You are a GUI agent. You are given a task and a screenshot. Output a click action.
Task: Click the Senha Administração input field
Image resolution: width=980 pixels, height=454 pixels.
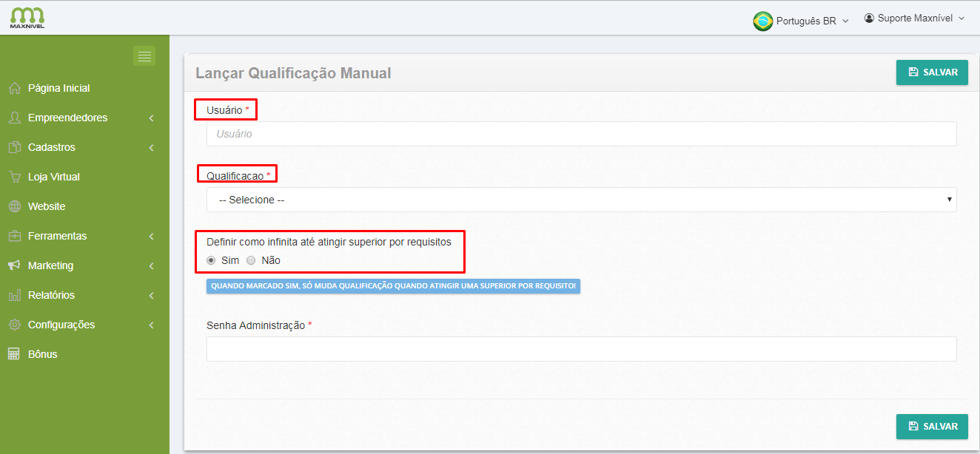click(x=581, y=349)
